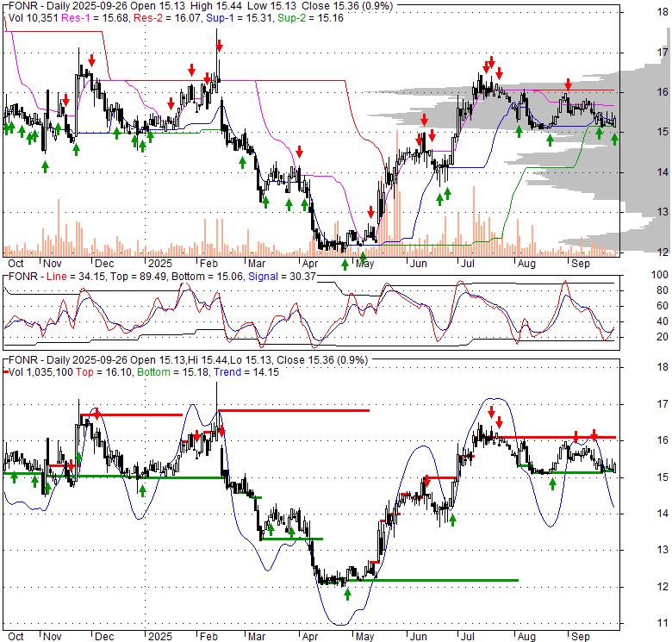This screenshot has height=642, width=672.
Task: Click long red resistance line near 16.9 from February
Action: (294, 410)
